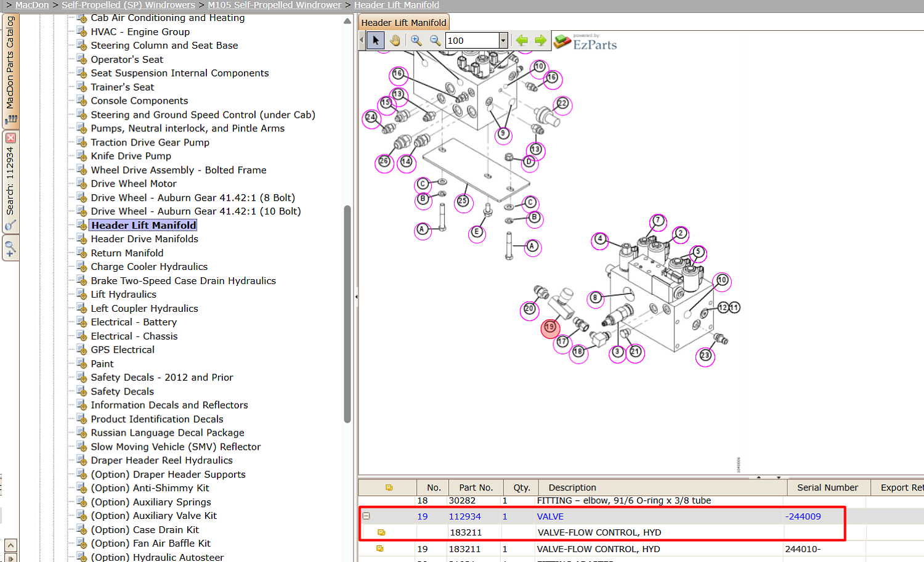Open Return Manifold in the tree
924x562 pixels.
(127, 253)
